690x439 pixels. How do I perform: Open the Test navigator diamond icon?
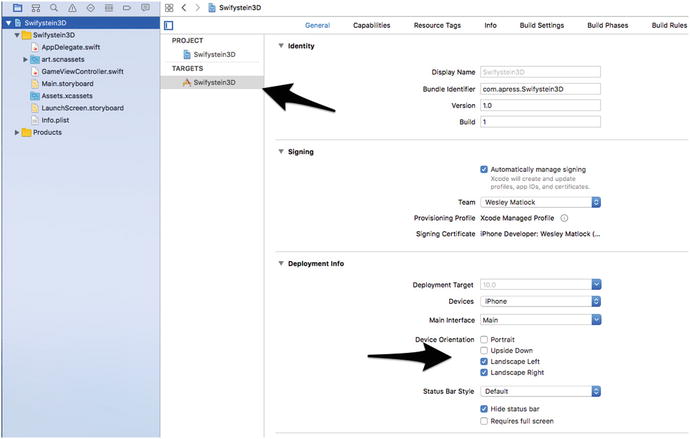pos(90,7)
